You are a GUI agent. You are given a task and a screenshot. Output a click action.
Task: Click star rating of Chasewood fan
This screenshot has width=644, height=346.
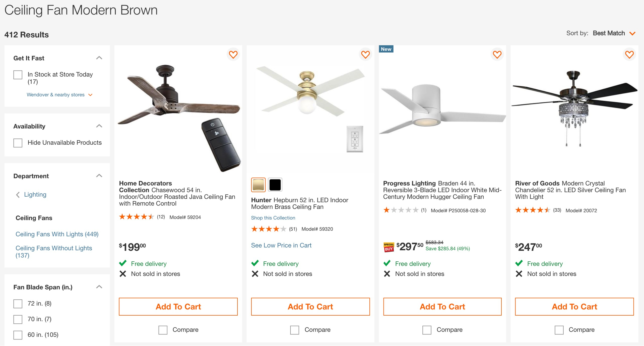[x=136, y=217]
